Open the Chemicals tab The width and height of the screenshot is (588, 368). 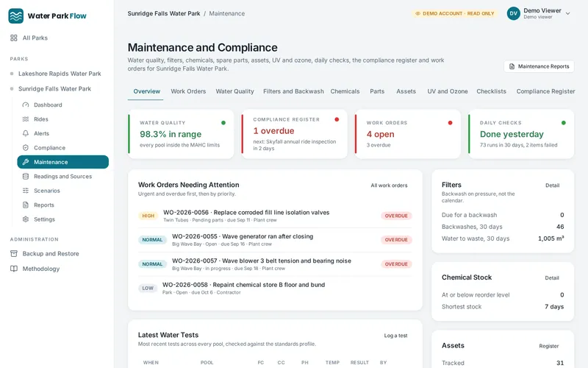pos(345,91)
